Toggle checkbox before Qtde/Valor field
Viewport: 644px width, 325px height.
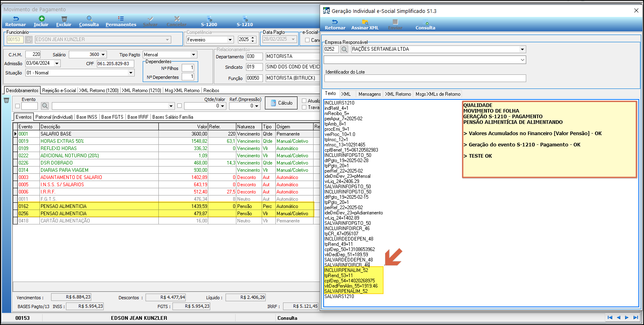pyautogui.click(x=179, y=106)
